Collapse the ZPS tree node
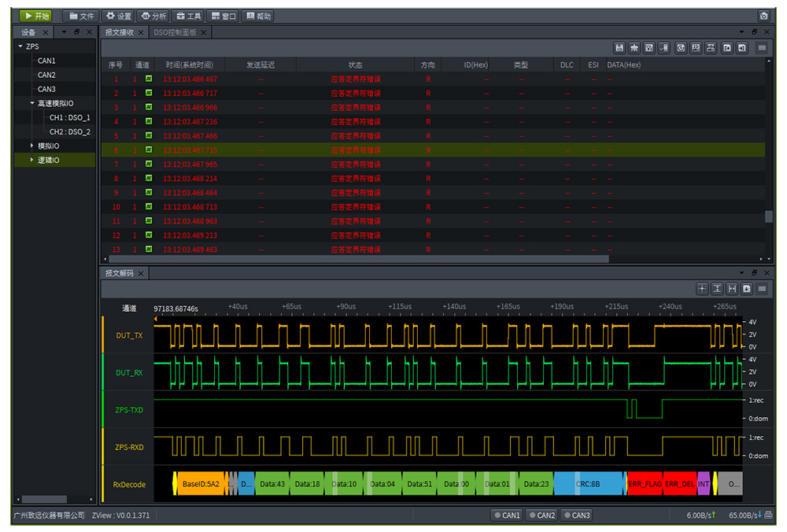 coord(20,46)
